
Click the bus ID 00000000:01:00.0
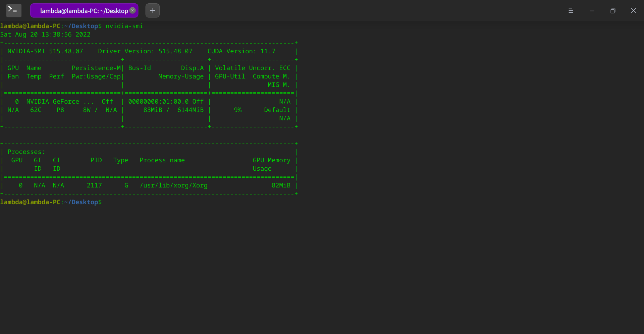point(158,102)
